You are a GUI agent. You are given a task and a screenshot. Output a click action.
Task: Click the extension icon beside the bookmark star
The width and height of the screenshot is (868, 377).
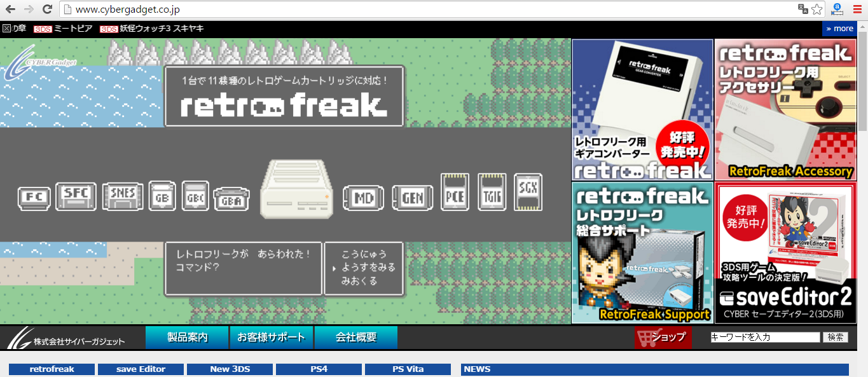(x=837, y=10)
